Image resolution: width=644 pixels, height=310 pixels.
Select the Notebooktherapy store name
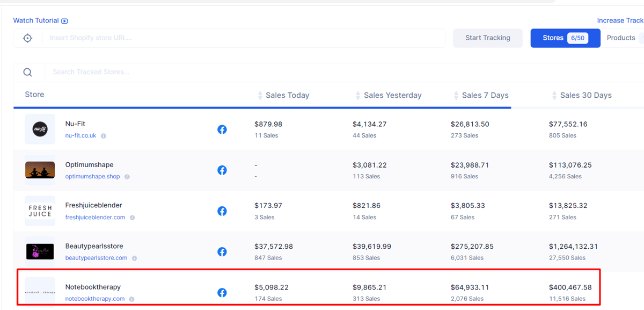click(93, 287)
